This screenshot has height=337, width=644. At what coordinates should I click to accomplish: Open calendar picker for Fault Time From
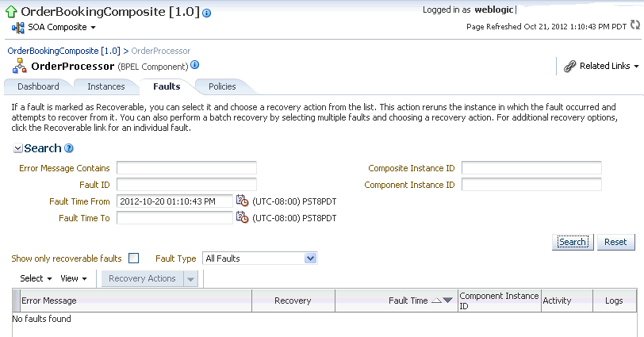tap(242, 201)
